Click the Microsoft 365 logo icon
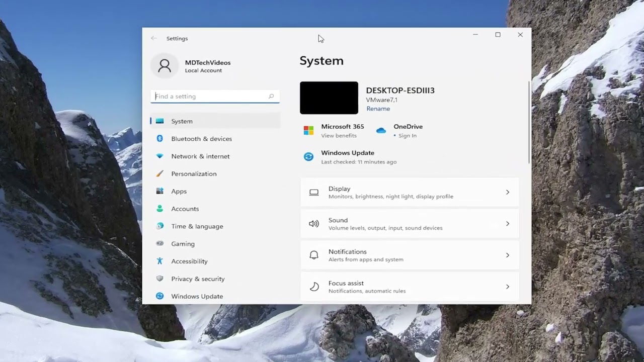 click(x=308, y=131)
